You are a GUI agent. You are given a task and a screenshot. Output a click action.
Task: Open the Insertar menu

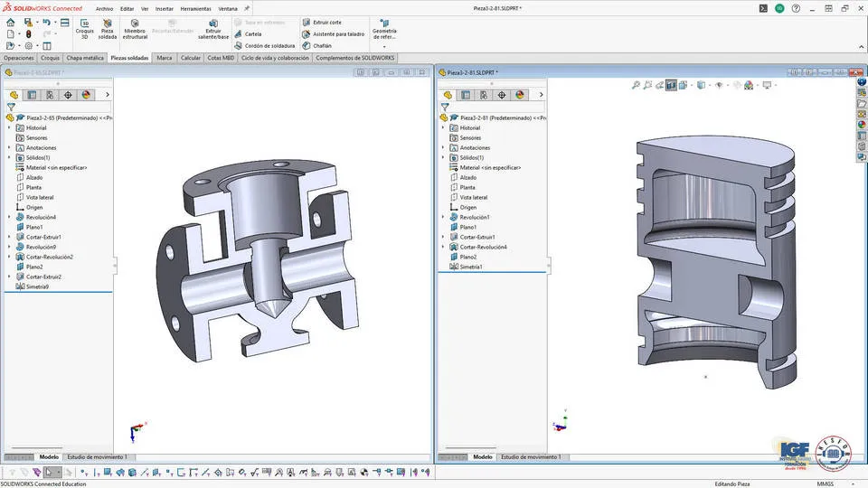point(164,9)
